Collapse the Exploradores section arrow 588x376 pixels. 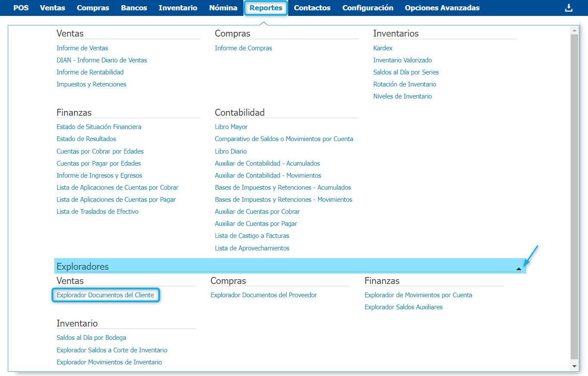[519, 268]
